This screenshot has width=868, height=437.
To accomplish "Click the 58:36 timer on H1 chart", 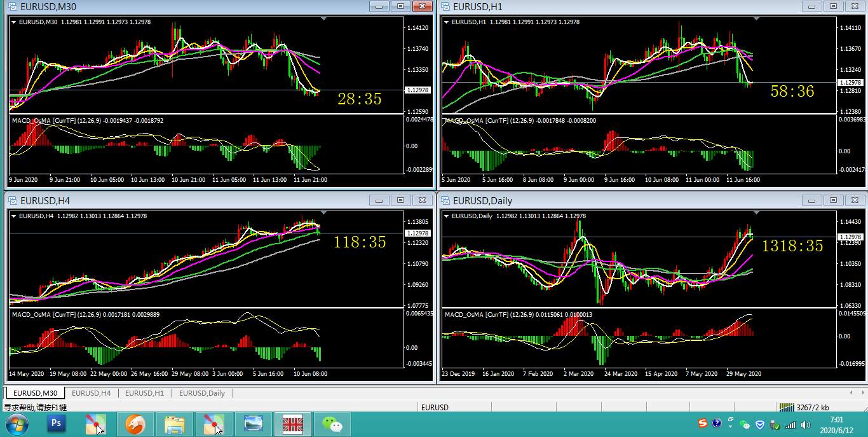I will [x=792, y=92].
